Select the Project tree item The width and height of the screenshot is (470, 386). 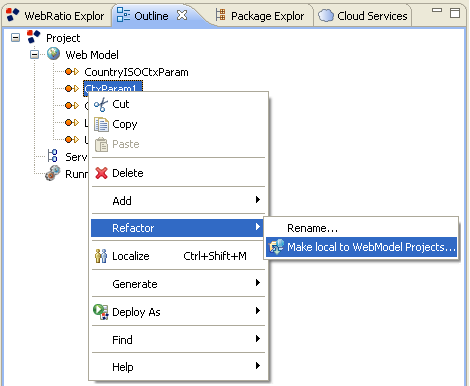63,38
